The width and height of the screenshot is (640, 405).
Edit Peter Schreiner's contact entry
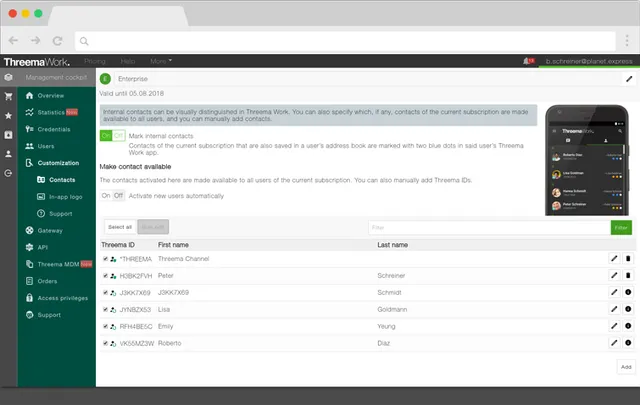coord(614,276)
